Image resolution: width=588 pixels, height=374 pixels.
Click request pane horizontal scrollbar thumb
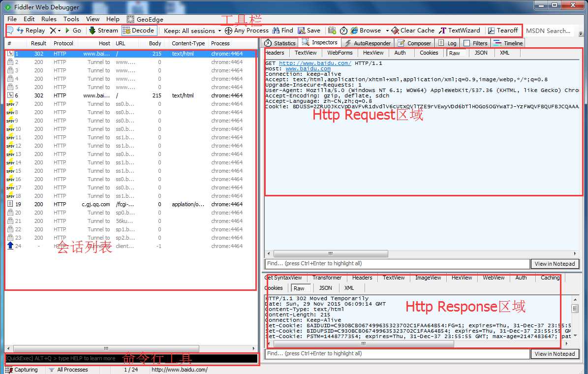[x=331, y=253]
